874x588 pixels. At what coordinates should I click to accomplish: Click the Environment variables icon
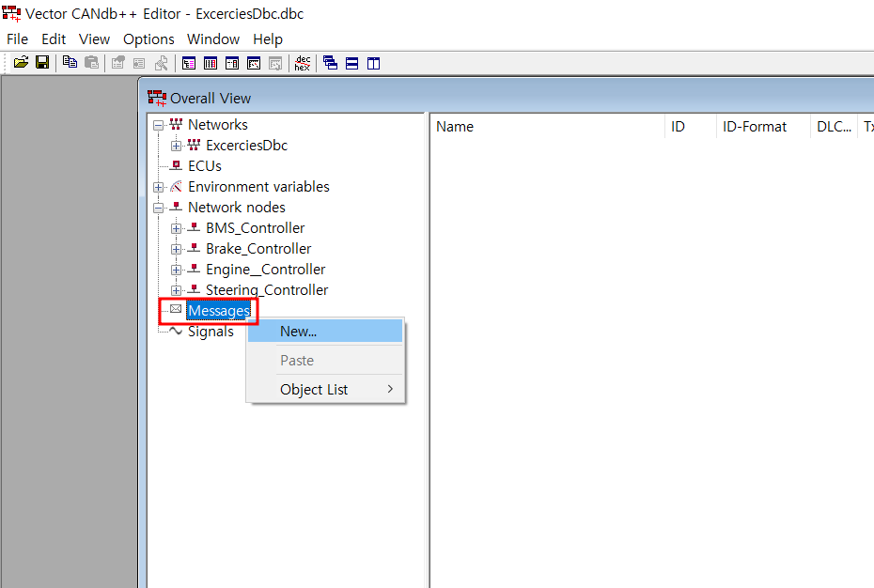point(176,186)
